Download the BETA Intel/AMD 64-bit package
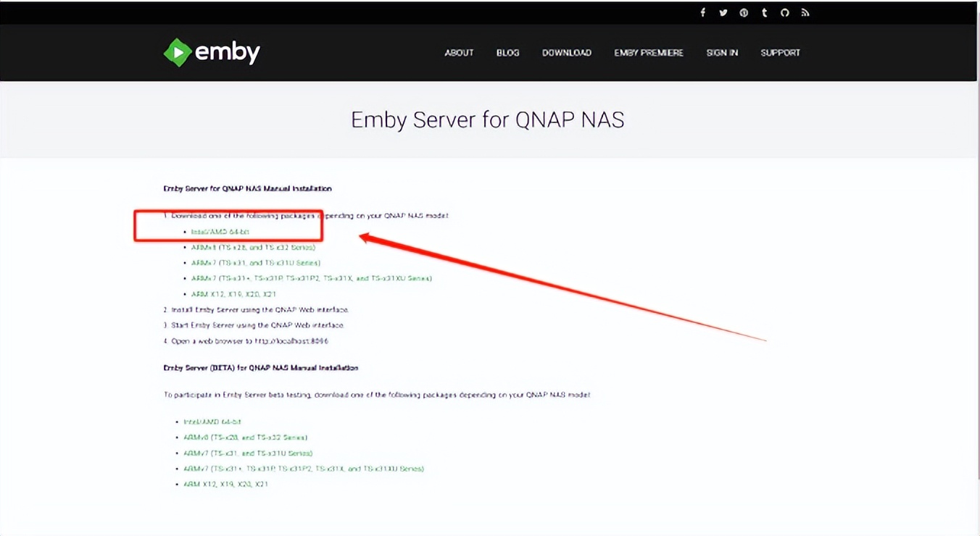Image resolution: width=980 pixels, height=536 pixels. 212,422
